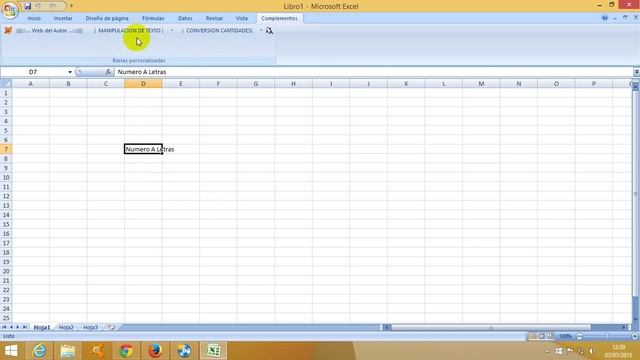The height and width of the screenshot is (360, 640).
Task: Open the Diseño de página tab
Action: tap(107, 18)
